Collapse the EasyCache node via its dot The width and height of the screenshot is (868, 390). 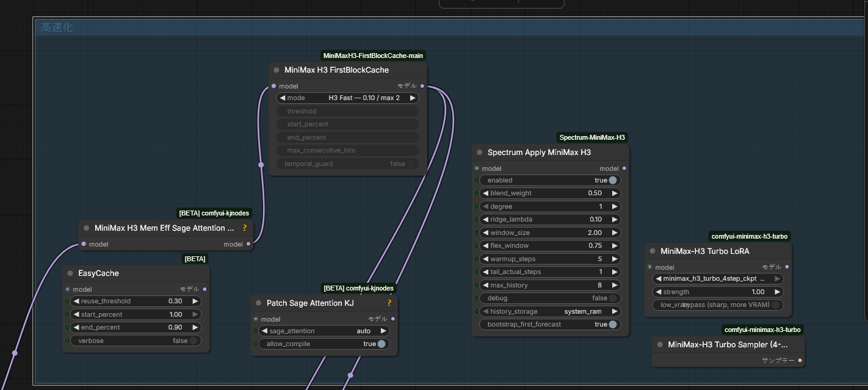(x=70, y=273)
